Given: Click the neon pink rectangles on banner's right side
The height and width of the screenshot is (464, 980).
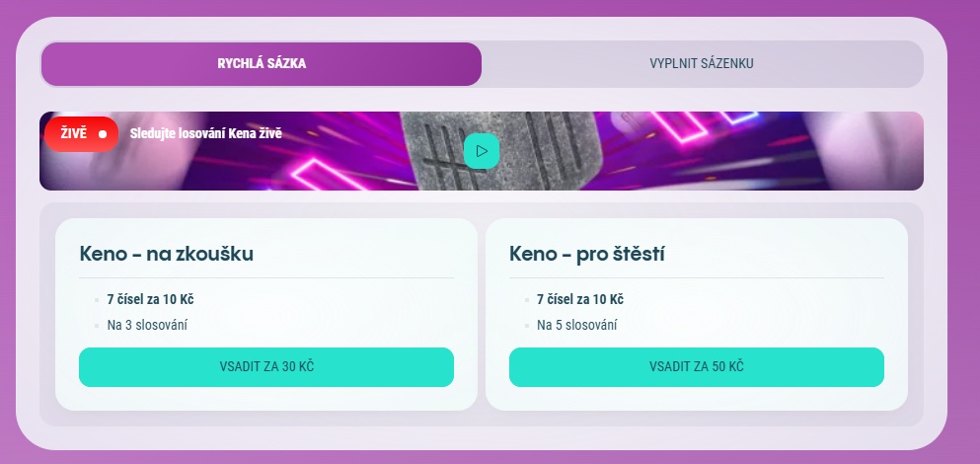Looking at the screenshot, I should [x=760, y=148].
